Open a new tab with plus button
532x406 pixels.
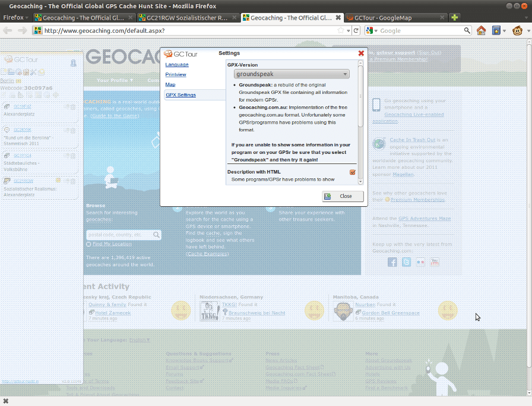click(455, 18)
